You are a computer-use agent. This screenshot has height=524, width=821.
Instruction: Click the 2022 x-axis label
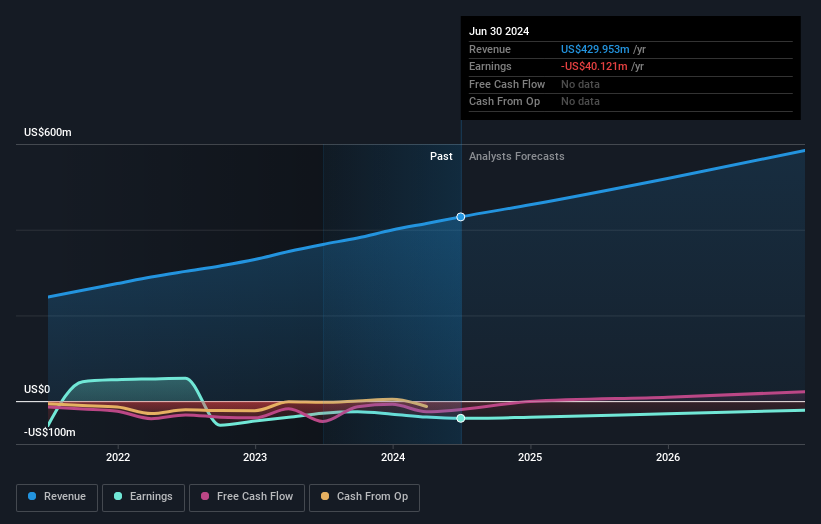click(118, 457)
